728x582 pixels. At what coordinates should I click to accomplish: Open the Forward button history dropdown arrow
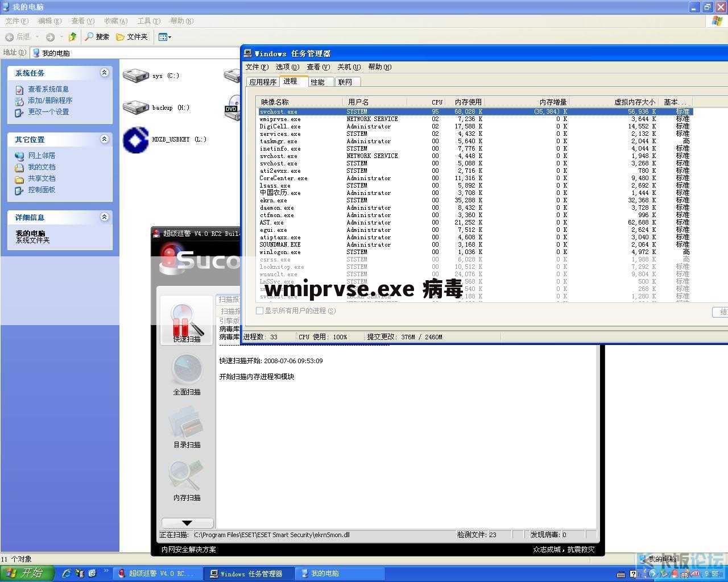[x=61, y=37]
